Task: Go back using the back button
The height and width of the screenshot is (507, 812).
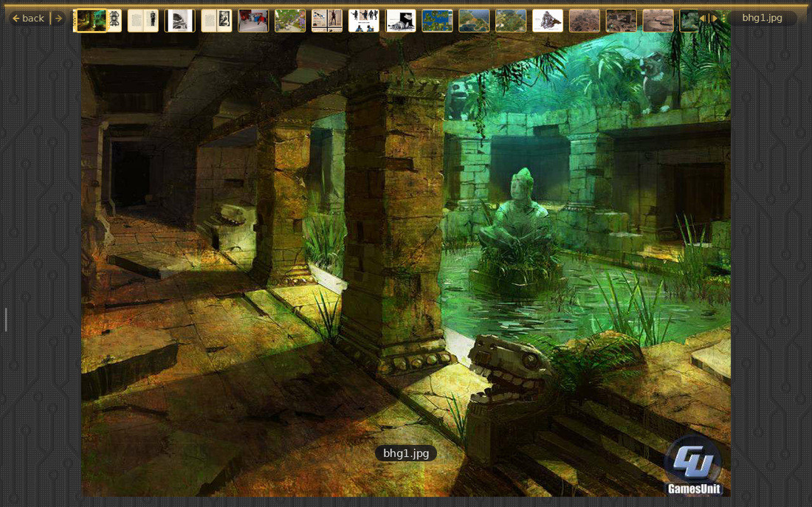Action: point(29,18)
